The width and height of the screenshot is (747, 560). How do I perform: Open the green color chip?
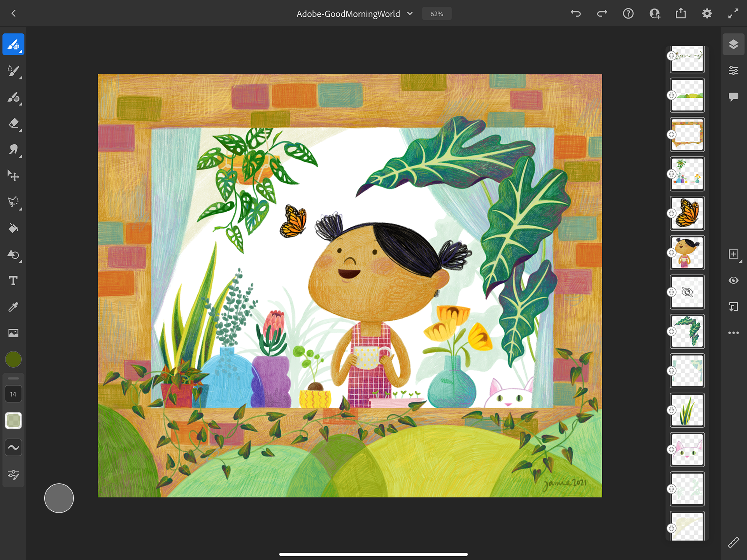14,359
